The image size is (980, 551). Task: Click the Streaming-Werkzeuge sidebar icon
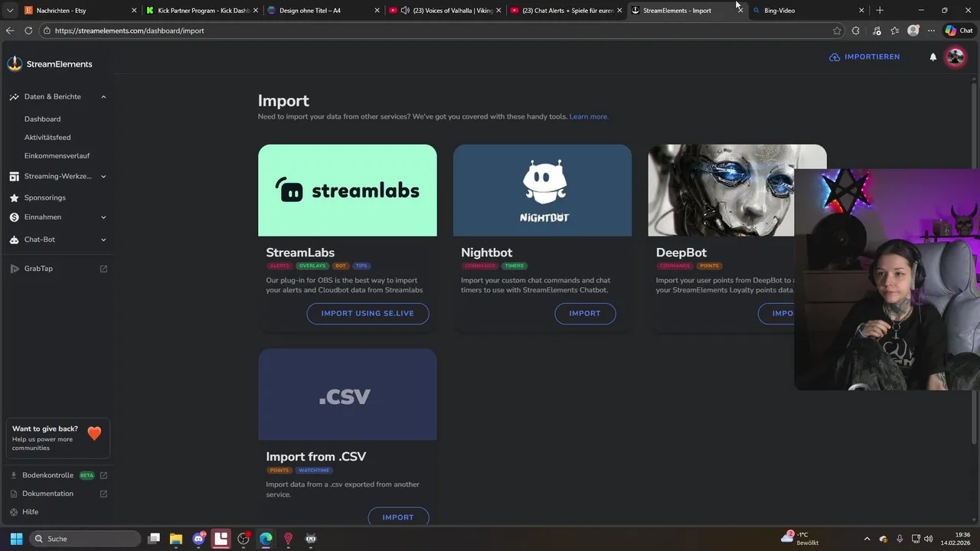(x=14, y=177)
